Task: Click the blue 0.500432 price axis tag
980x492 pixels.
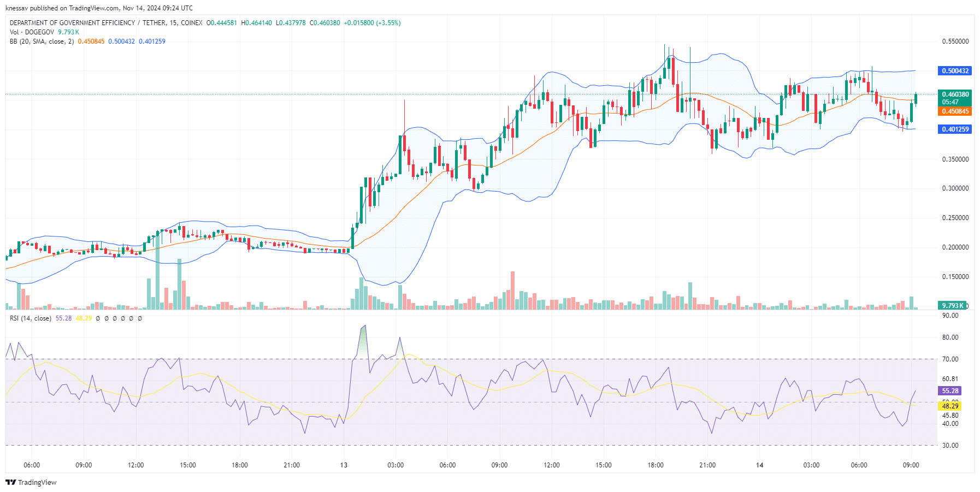Action: [955, 71]
